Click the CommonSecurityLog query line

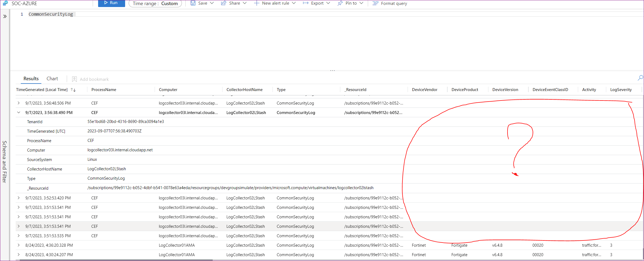click(51, 14)
